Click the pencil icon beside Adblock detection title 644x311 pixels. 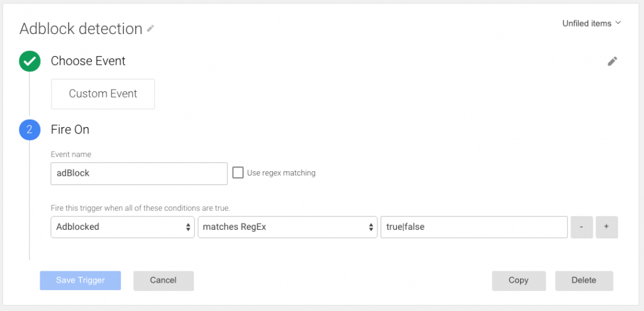151,28
